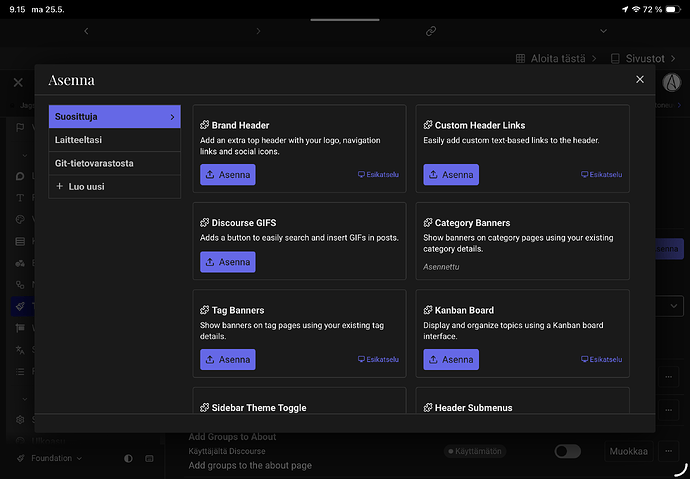This screenshot has width=690, height=479.
Task: Click the flag icon in background sidebar
Action: coord(20,128)
